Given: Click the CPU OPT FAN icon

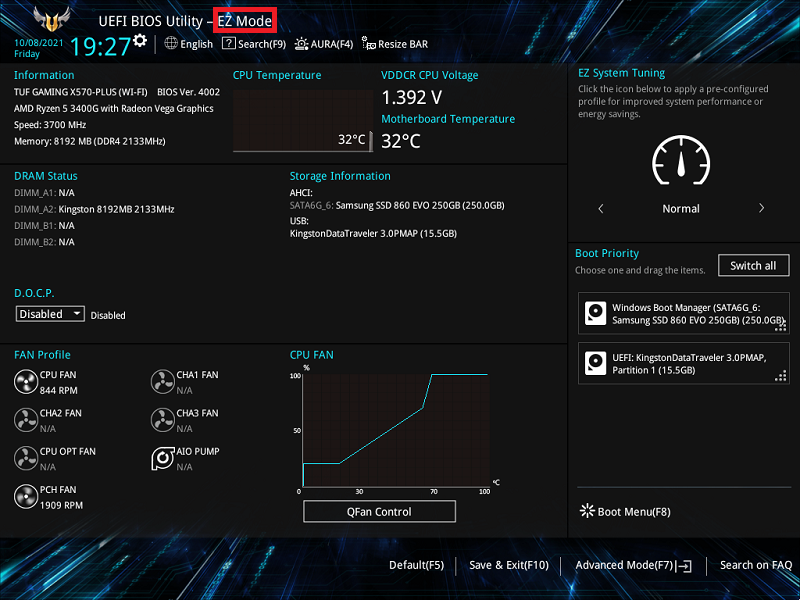Looking at the screenshot, I should tap(26, 458).
